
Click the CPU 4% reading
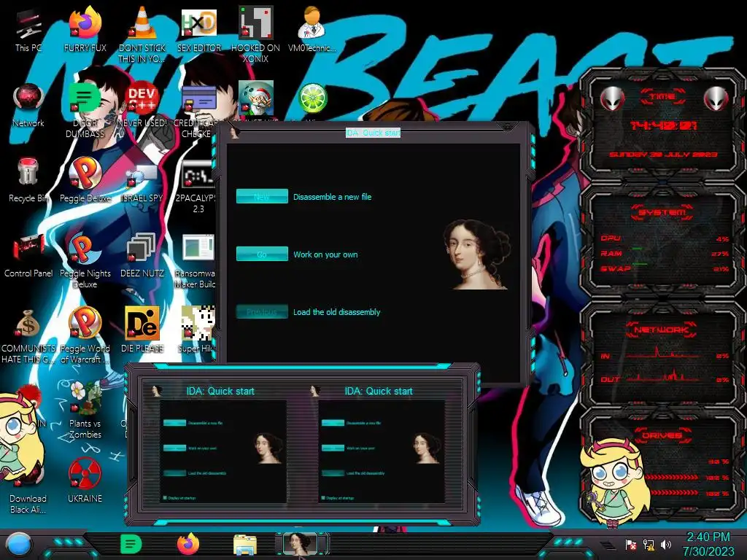722,238
